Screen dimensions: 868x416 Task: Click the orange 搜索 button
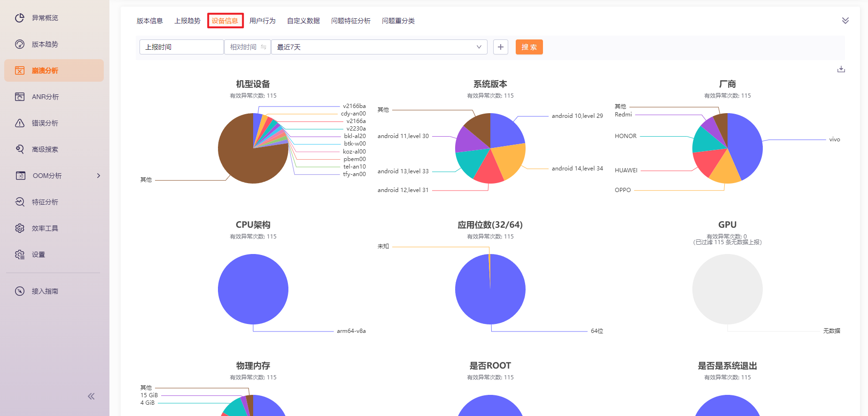(529, 47)
